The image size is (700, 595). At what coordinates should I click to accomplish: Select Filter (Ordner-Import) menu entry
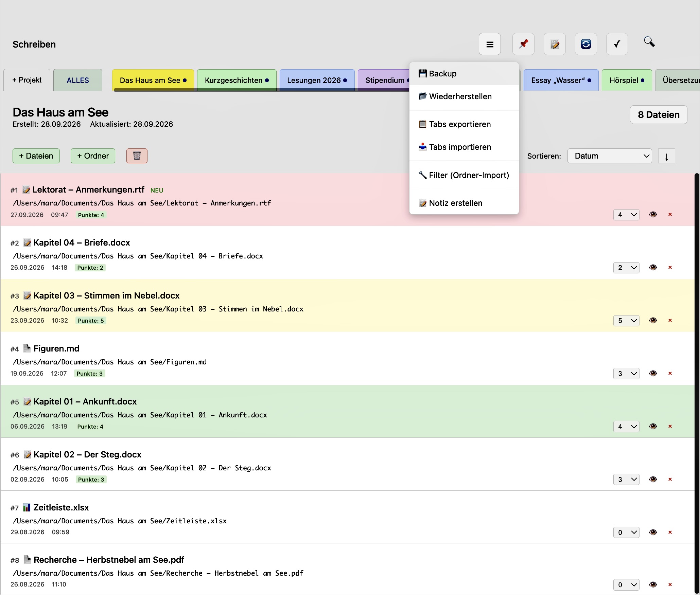pyautogui.click(x=464, y=175)
